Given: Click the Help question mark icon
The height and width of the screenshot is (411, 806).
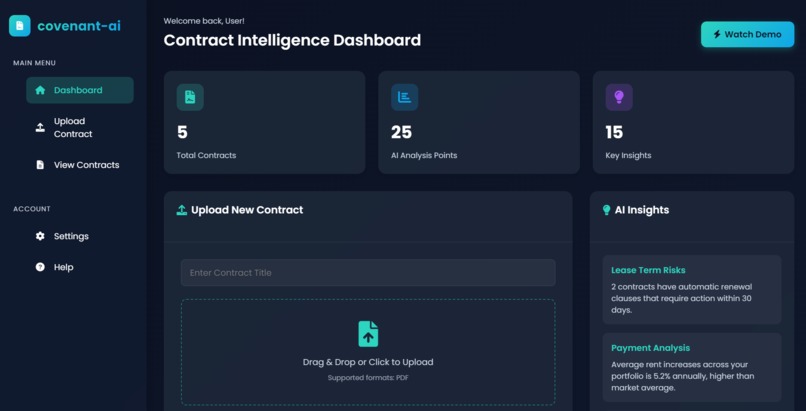Looking at the screenshot, I should (x=40, y=267).
